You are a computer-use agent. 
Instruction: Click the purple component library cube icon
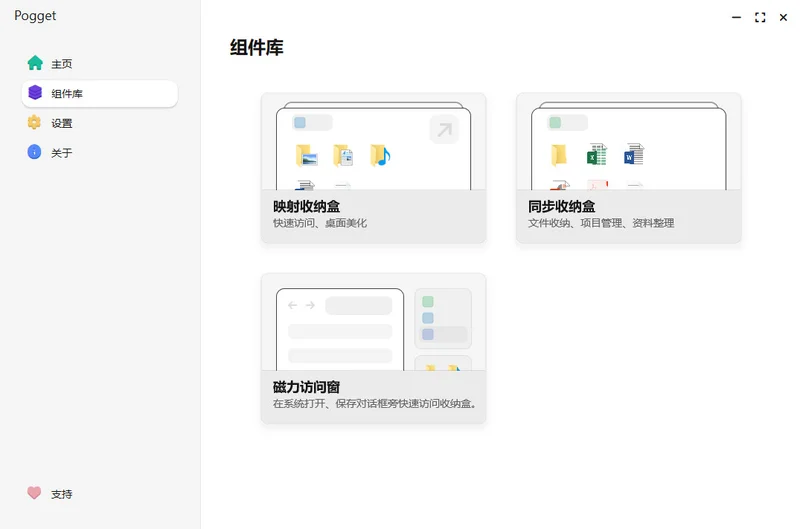click(35, 93)
